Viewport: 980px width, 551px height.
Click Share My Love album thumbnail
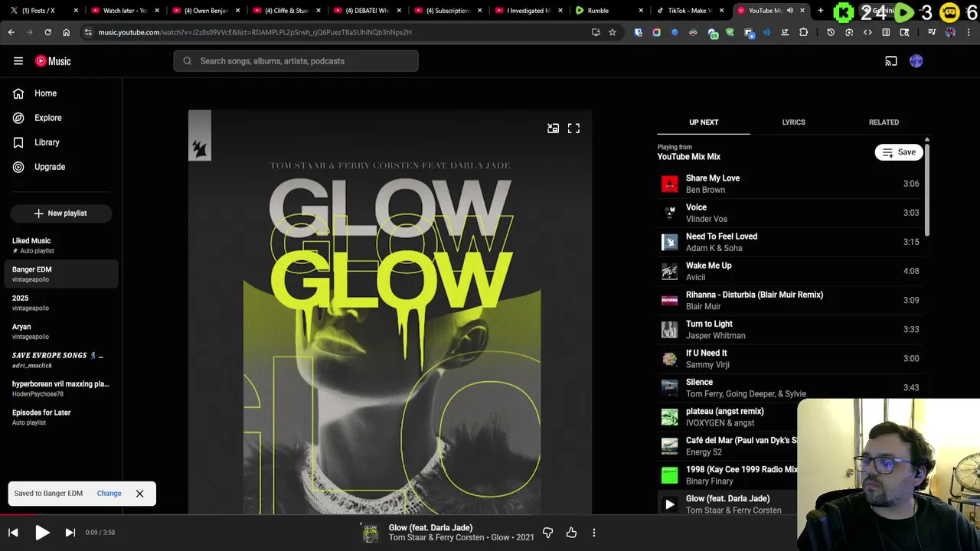coord(670,184)
